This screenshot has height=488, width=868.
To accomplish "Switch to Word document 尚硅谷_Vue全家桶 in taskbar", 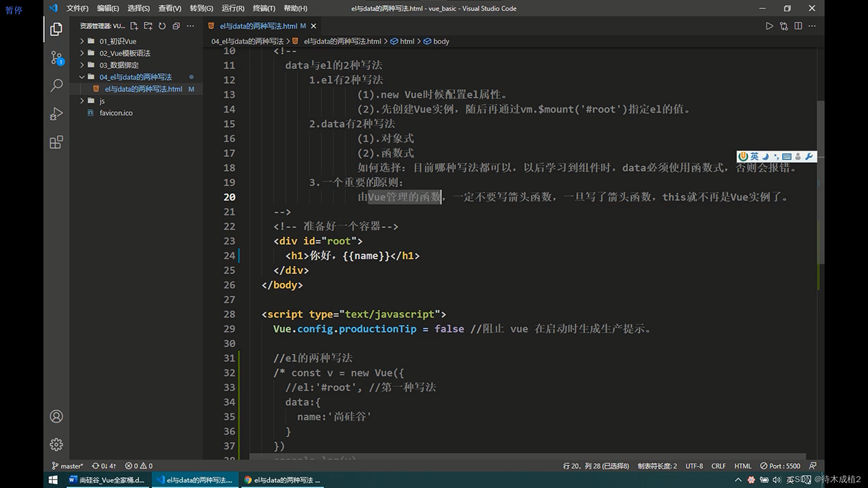I will click(107, 480).
